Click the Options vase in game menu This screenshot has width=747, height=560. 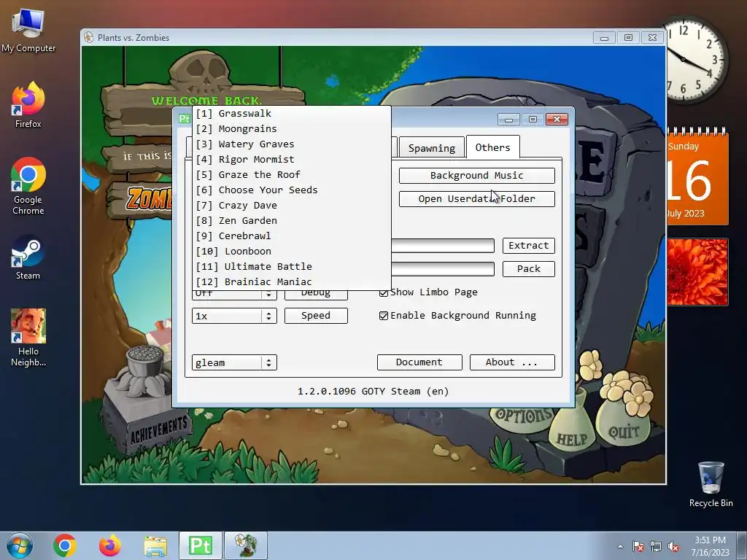[x=522, y=416]
